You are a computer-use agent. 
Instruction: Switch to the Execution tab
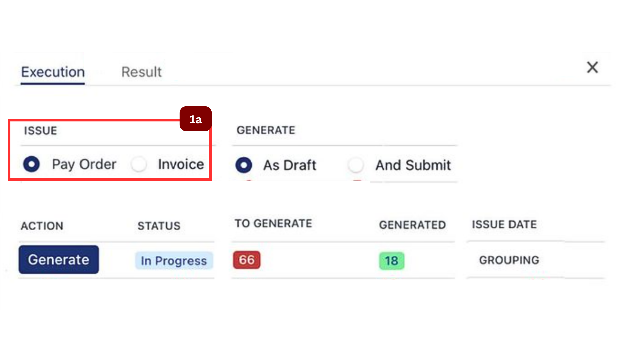[52, 71]
